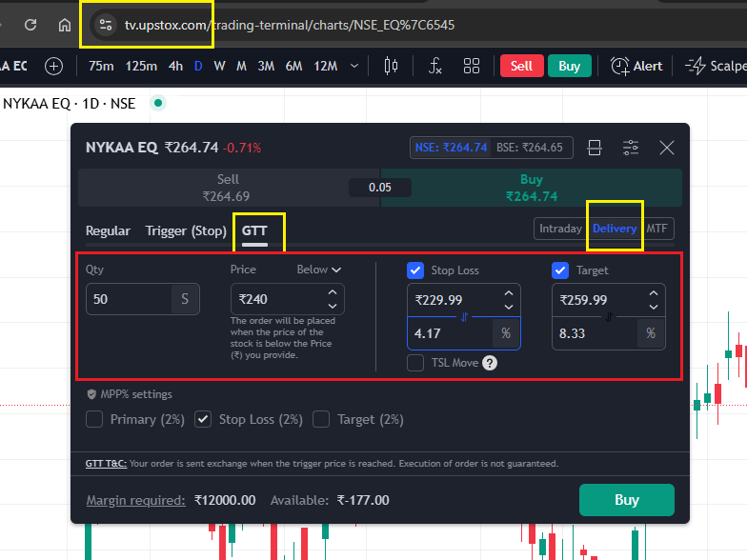The height and width of the screenshot is (560, 747).
Task: Click the green Buy button at bottom
Action: pos(626,500)
